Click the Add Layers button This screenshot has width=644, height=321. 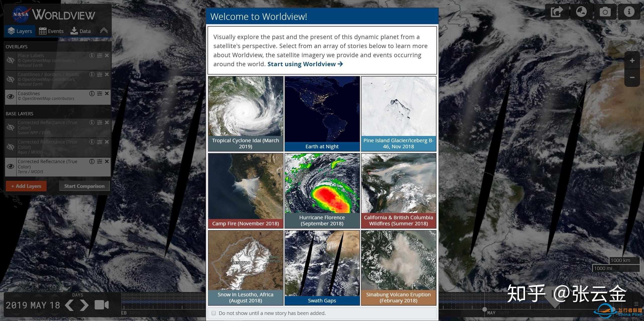tap(26, 186)
